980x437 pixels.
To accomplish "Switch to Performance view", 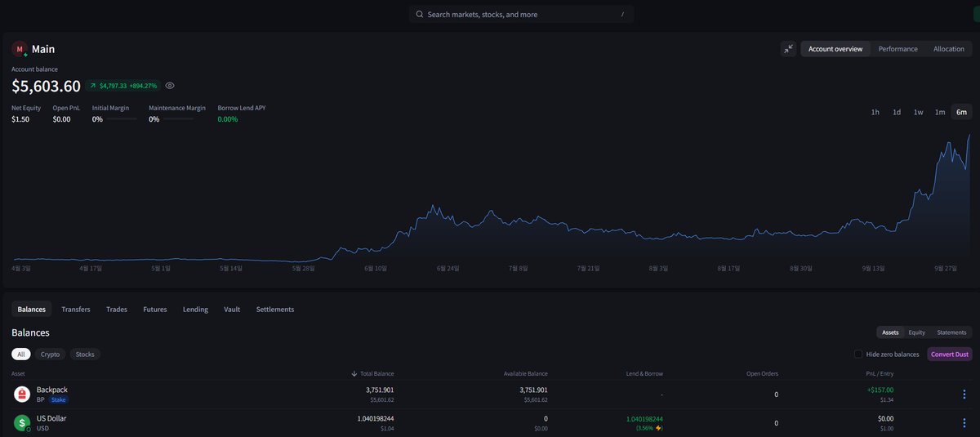I will coord(898,49).
